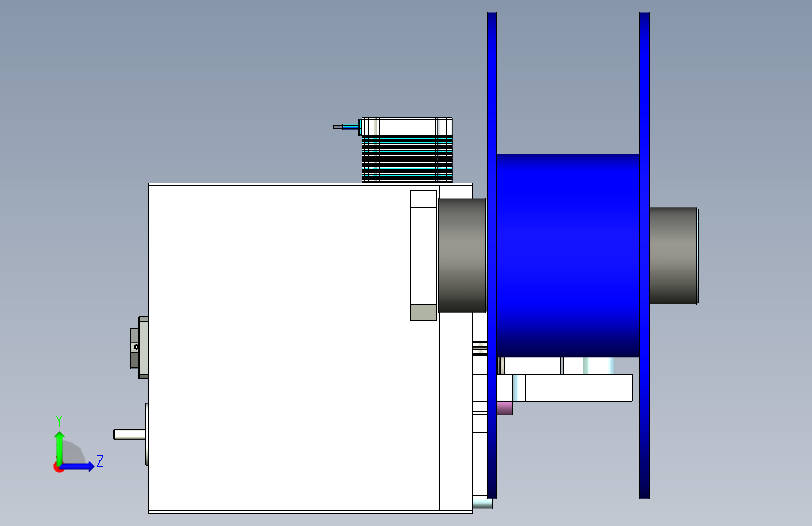Screen dimensions: 812x526
Task: Select the right blue spool flange
Action: pyautogui.click(x=644, y=256)
